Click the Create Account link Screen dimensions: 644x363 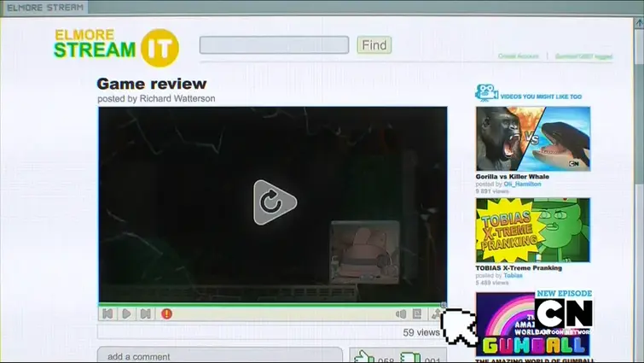coord(519,56)
